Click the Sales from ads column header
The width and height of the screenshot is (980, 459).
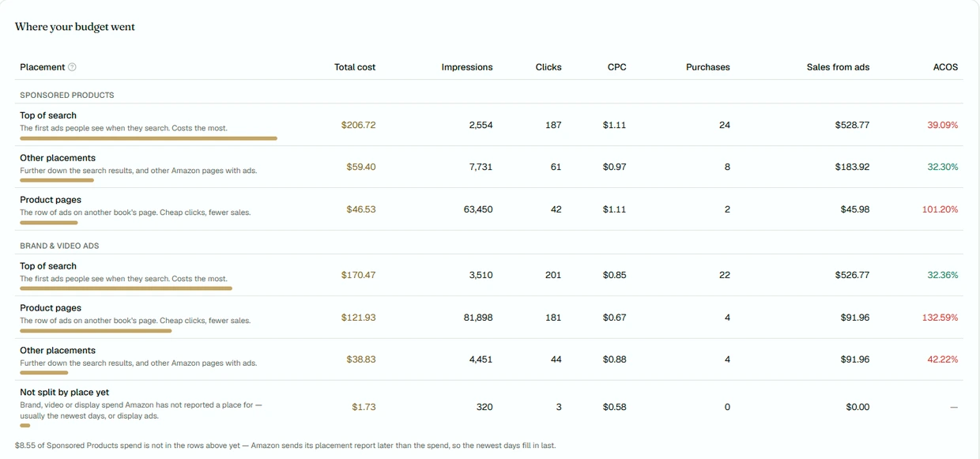(838, 67)
